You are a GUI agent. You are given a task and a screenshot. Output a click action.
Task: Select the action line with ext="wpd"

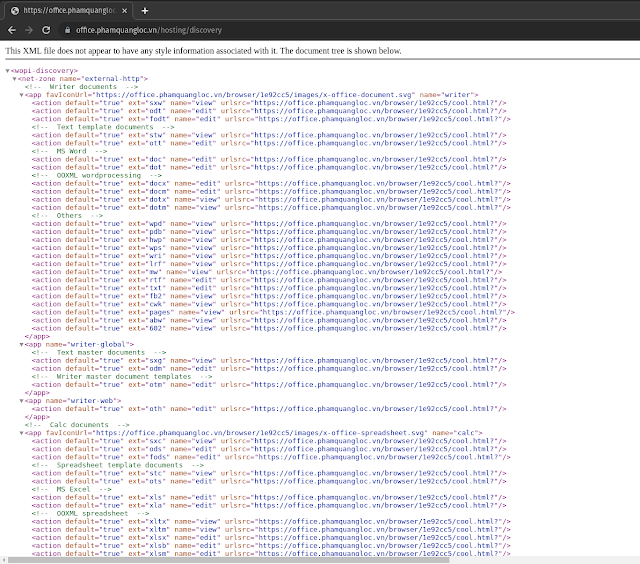(269, 224)
